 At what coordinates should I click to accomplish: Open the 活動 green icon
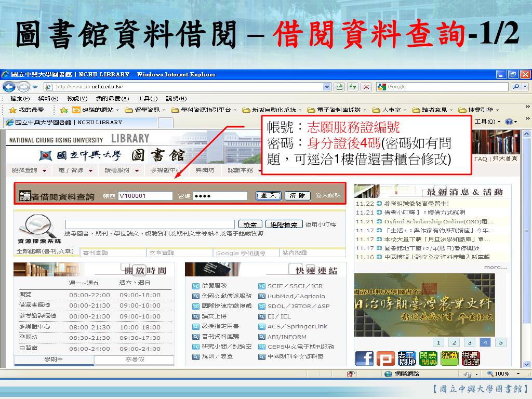point(449,358)
